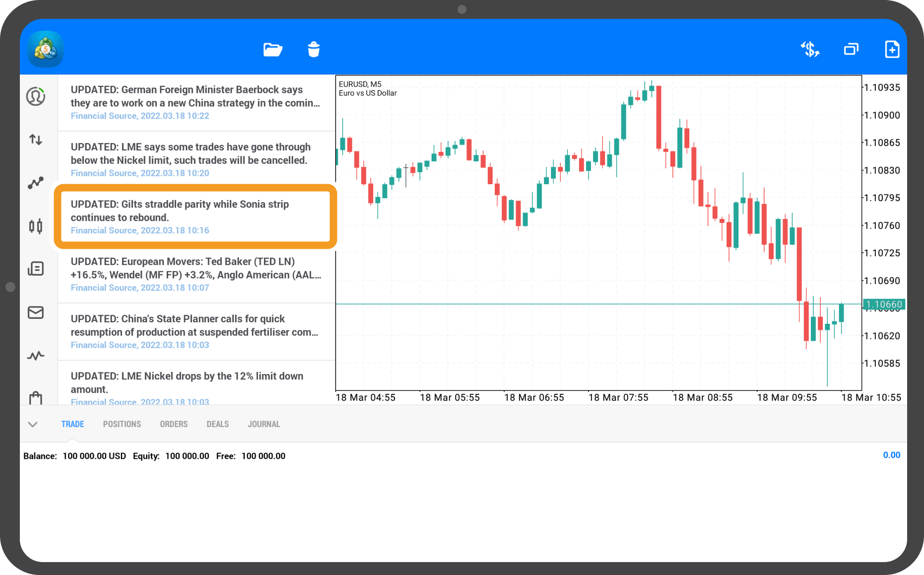
Task: Click the 1.10660 current price label
Action: point(884,304)
